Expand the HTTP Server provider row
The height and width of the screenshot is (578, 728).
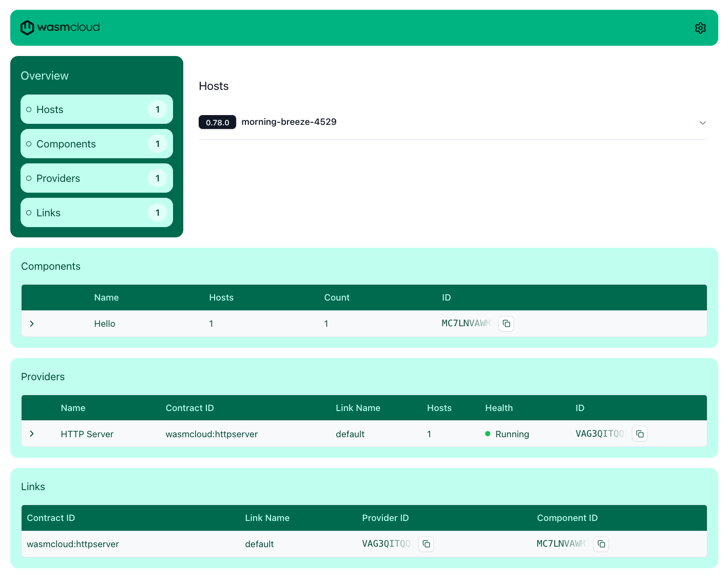[x=32, y=434]
